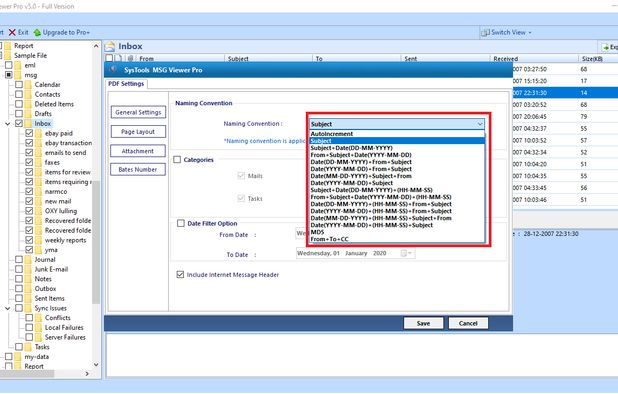Open the Attachment settings
This screenshot has width=618, height=394.
tap(138, 151)
